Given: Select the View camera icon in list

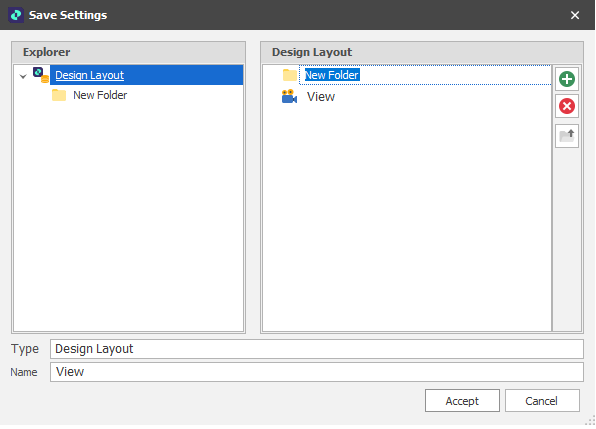Looking at the screenshot, I should coord(289,97).
